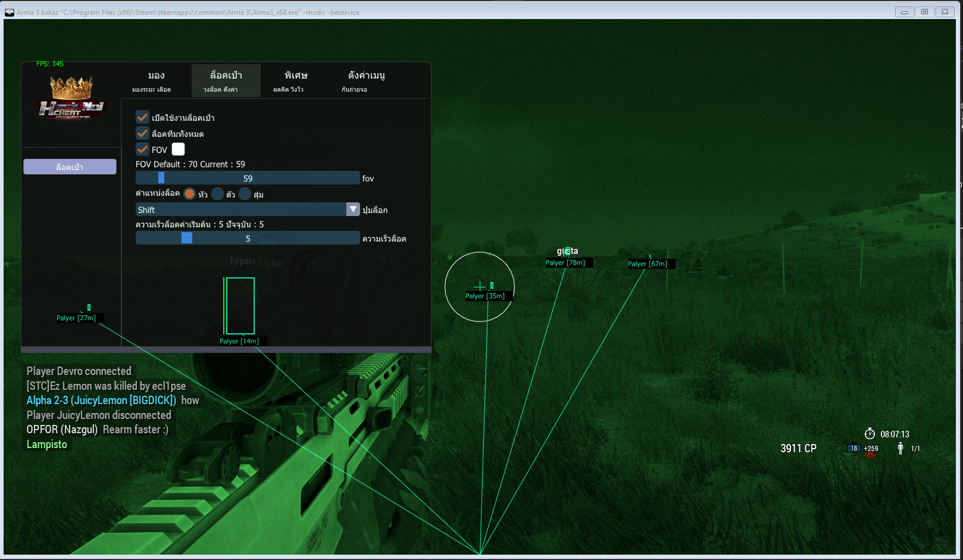
Task: Click the crosshair inside the FOV circle
Action: coord(480,286)
